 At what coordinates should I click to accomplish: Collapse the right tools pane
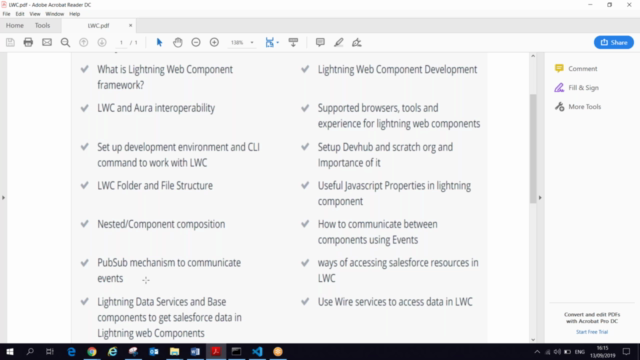click(x=540, y=198)
